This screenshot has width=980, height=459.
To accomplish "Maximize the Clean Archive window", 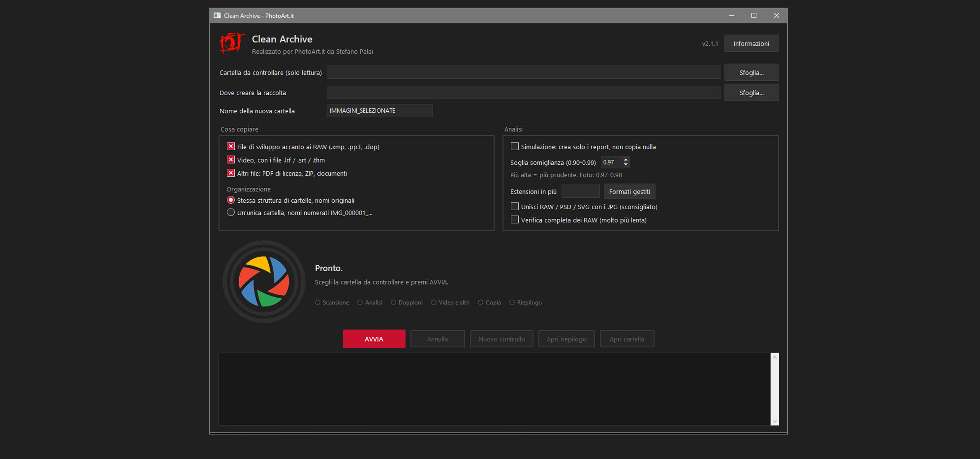I will tap(754, 16).
